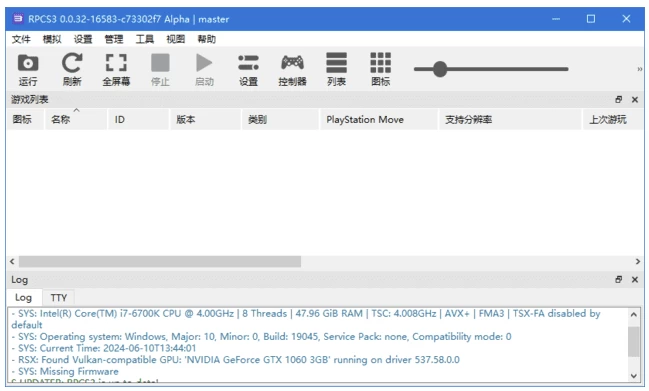Screen dimensions: 649x391
Task: Close the 游戏列表 panel
Action: coord(635,100)
